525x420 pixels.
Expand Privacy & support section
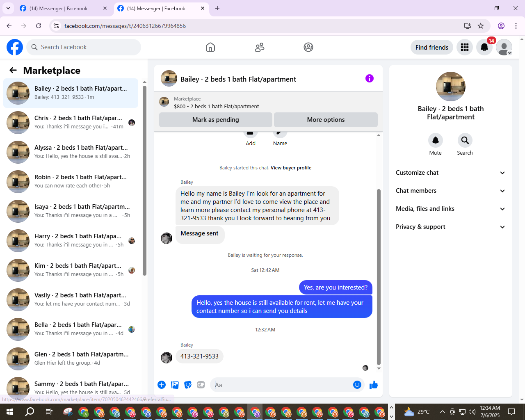coord(451,227)
